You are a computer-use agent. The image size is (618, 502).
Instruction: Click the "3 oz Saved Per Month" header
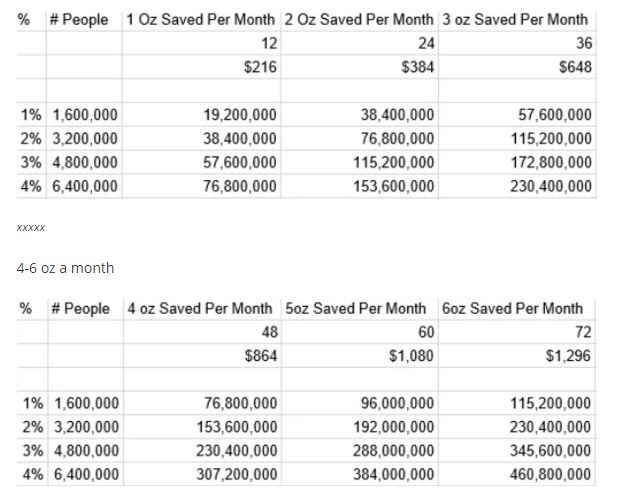pos(514,20)
